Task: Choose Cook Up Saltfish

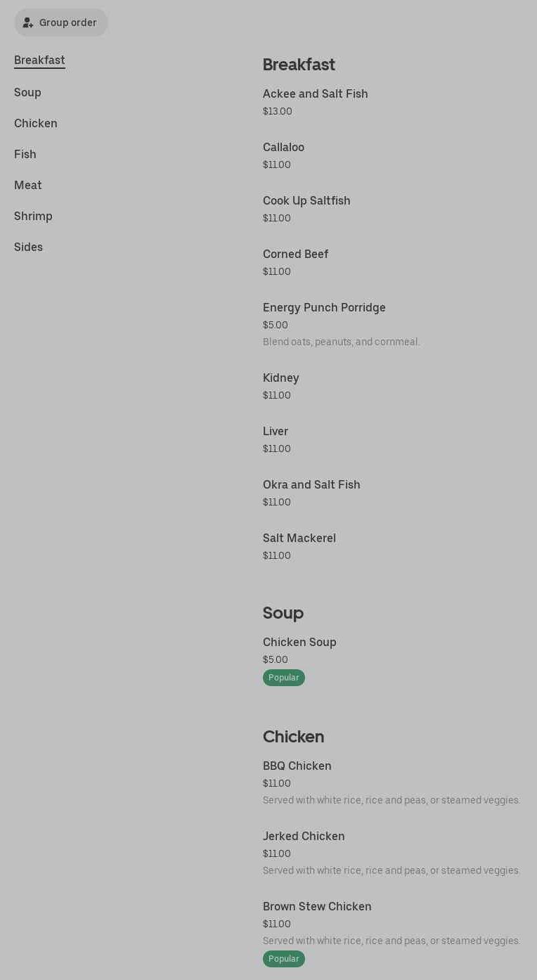Action: tap(306, 201)
